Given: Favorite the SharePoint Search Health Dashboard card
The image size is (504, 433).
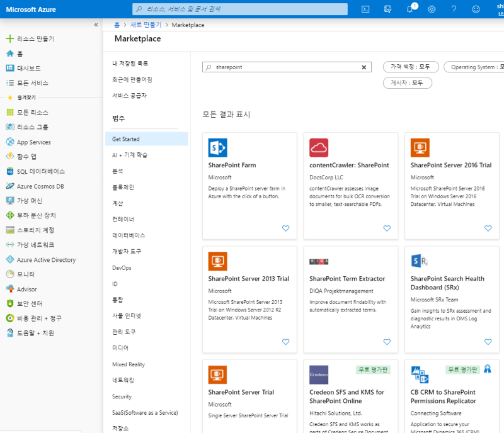Looking at the screenshot, I should pos(488,342).
